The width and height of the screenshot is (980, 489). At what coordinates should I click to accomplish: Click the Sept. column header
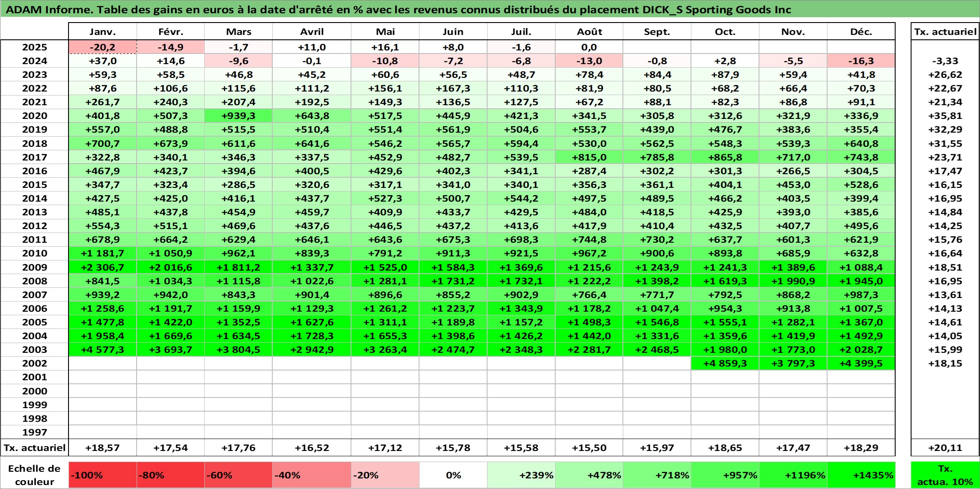tap(657, 32)
